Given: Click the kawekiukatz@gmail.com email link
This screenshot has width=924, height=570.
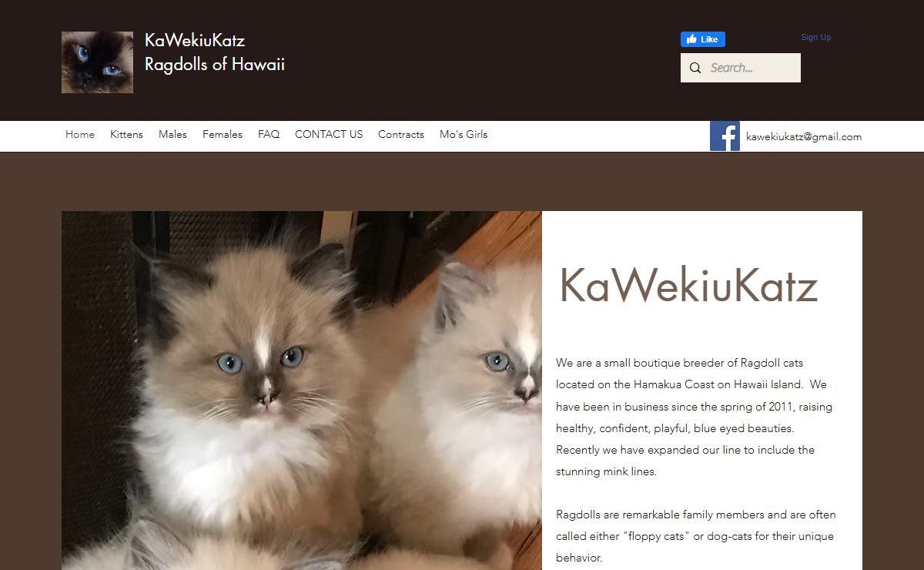Looking at the screenshot, I should pyautogui.click(x=804, y=136).
